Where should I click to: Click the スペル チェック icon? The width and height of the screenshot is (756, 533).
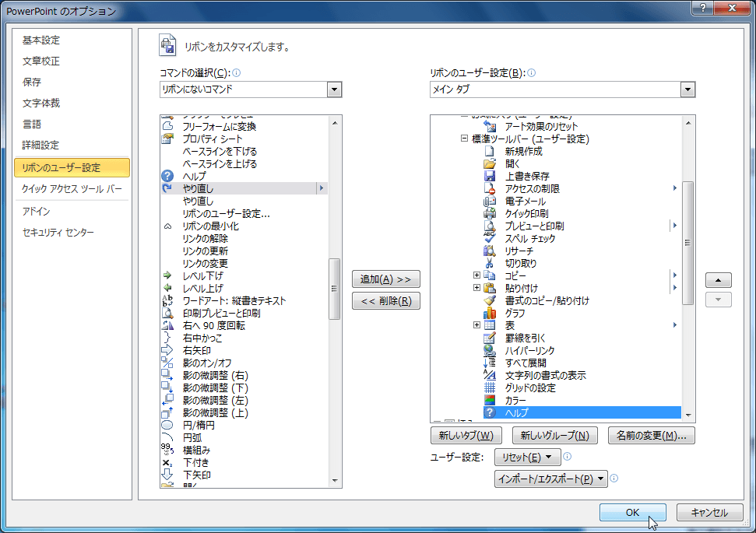coord(490,238)
